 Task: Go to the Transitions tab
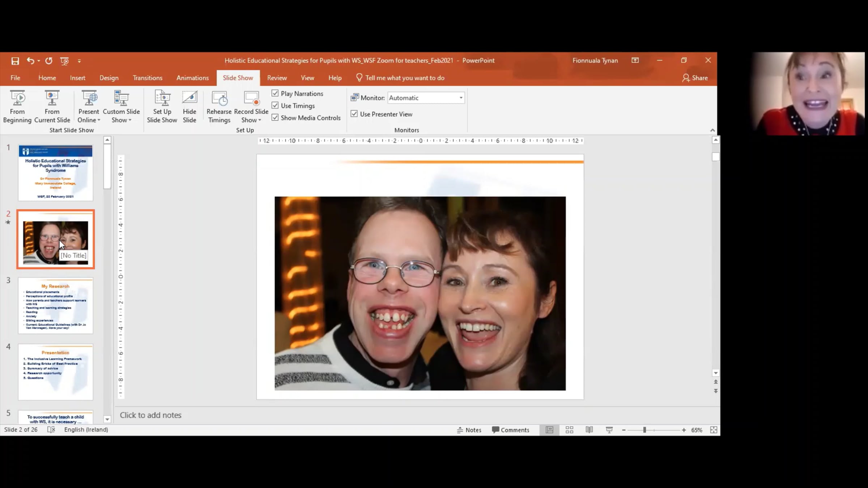click(x=148, y=78)
